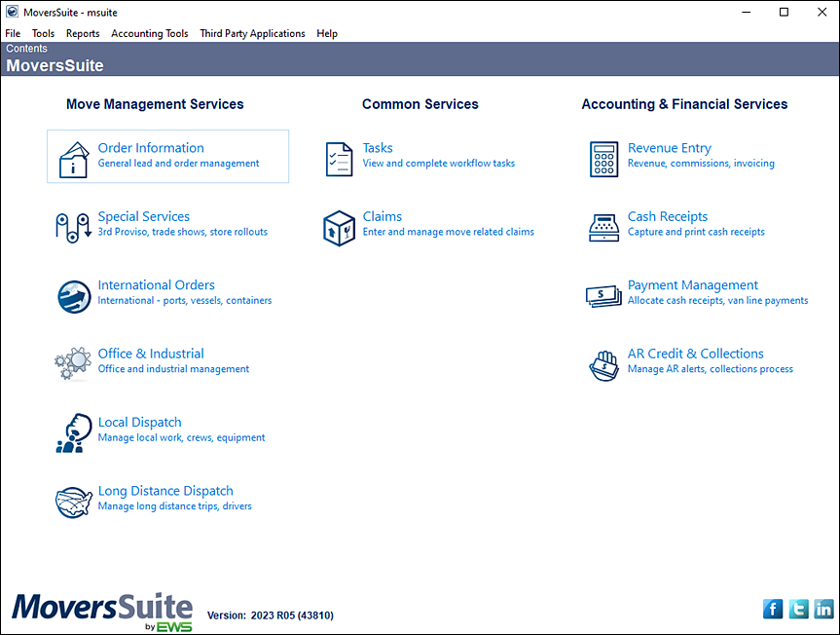840x635 pixels.
Task: Click the MoversSuite logo at the bottom
Action: (x=101, y=608)
